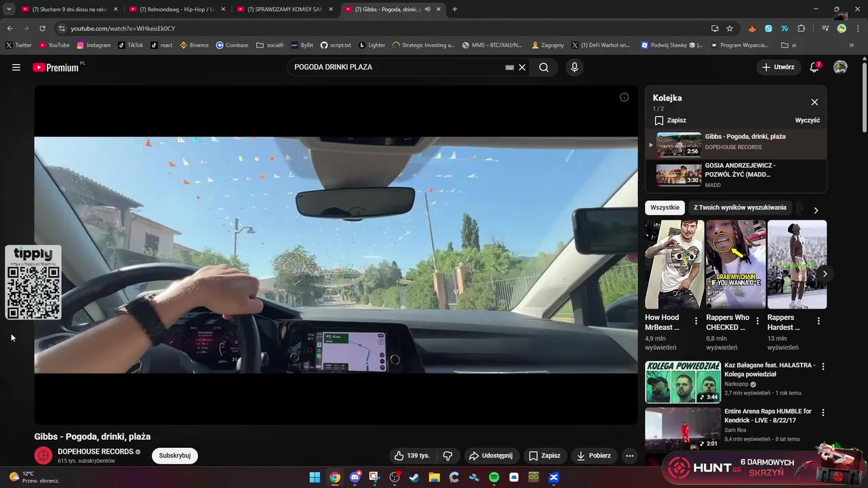Open the notifications bell
Screen dimensions: 868x488
[815, 67]
